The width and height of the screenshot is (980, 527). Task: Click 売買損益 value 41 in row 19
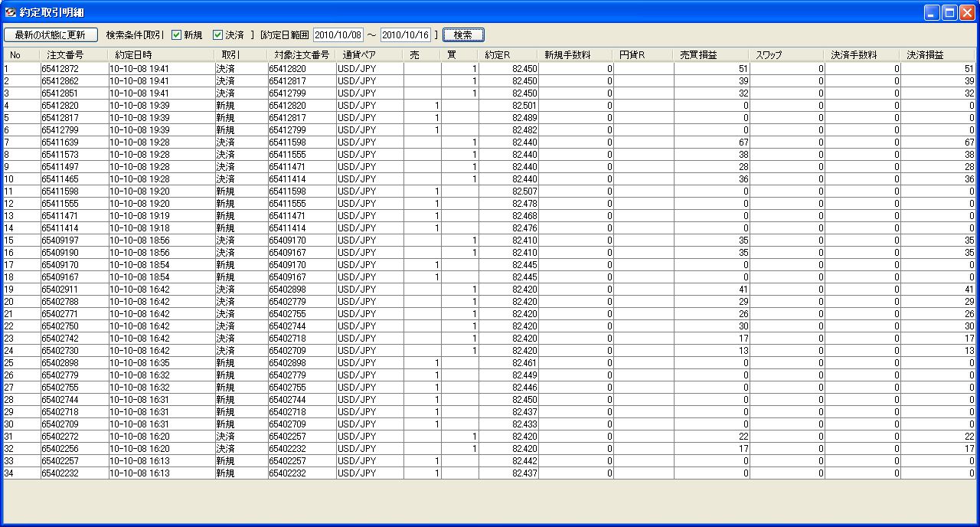click(712, 290)
